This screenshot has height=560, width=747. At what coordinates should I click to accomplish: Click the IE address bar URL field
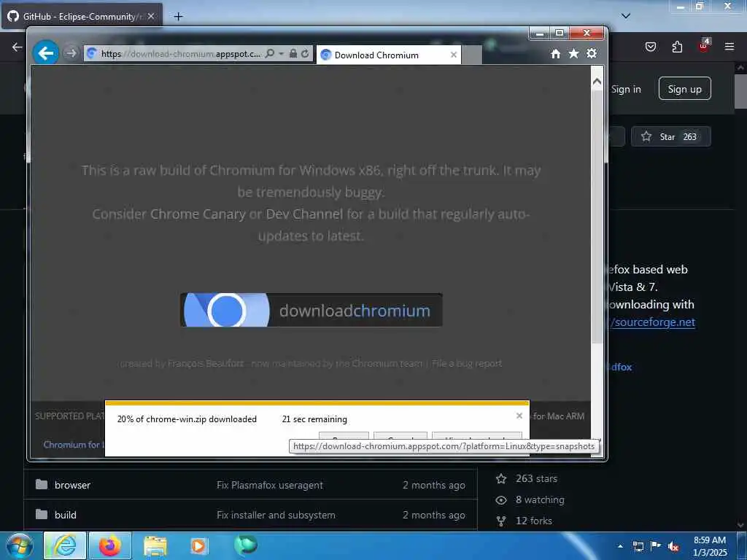[181, 53]
